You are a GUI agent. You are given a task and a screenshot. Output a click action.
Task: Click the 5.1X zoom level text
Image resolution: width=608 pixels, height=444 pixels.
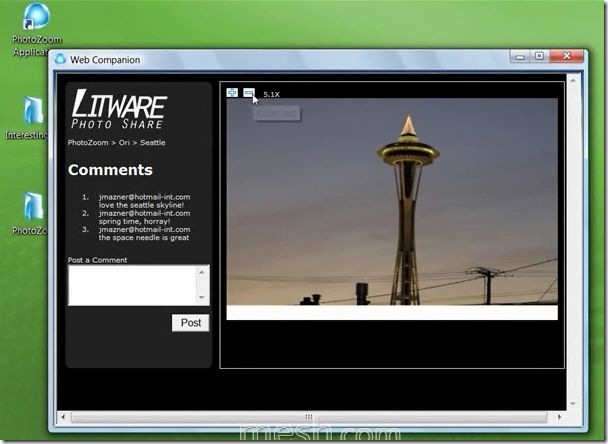pyautogui.click(x=271, y=94)
